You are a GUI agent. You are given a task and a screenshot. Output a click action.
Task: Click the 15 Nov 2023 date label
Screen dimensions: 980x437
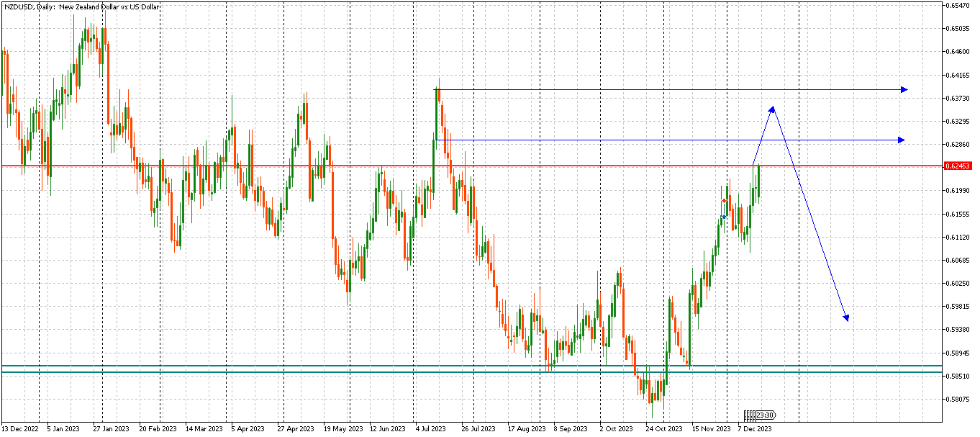711,428
